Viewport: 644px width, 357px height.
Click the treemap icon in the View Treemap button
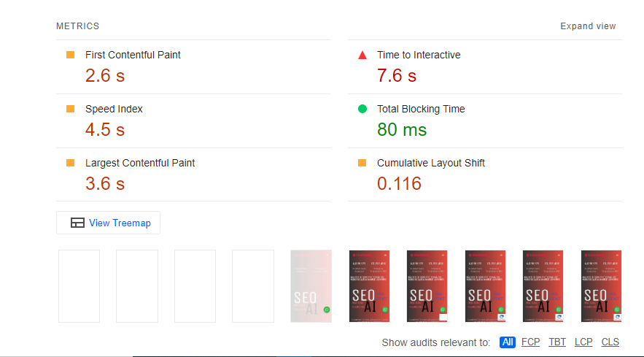pyautogui.click(x=77, y=223)
